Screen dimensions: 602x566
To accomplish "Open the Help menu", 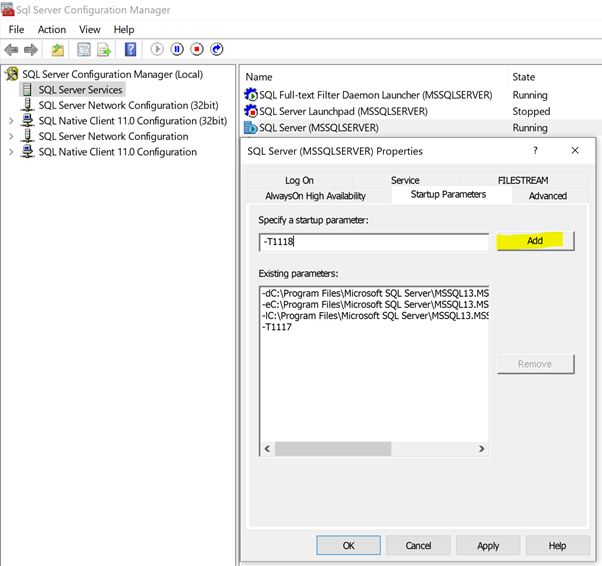I will coord(124,30).
